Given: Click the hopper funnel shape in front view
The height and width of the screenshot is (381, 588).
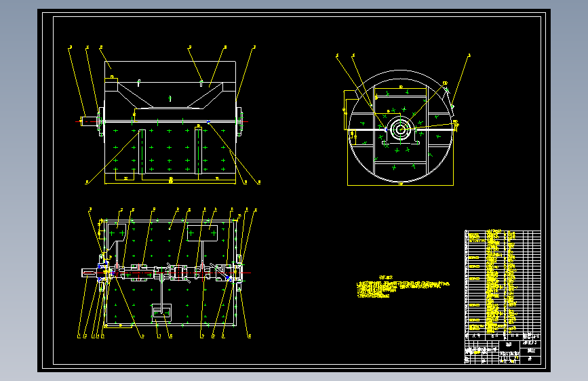Looking at the screenshot, I should [170, 95].
